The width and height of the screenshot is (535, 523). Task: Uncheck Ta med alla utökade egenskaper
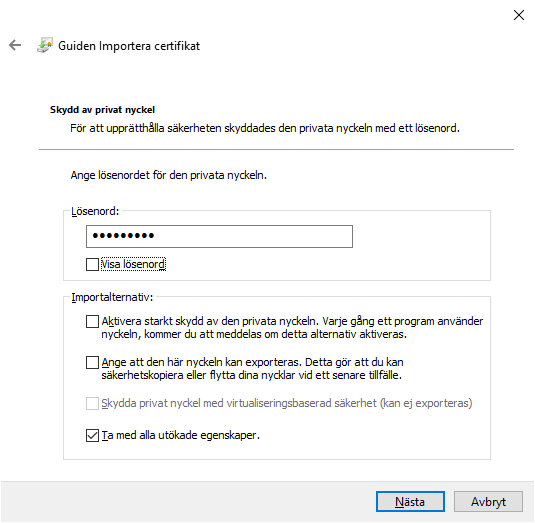tap(92, 436)
